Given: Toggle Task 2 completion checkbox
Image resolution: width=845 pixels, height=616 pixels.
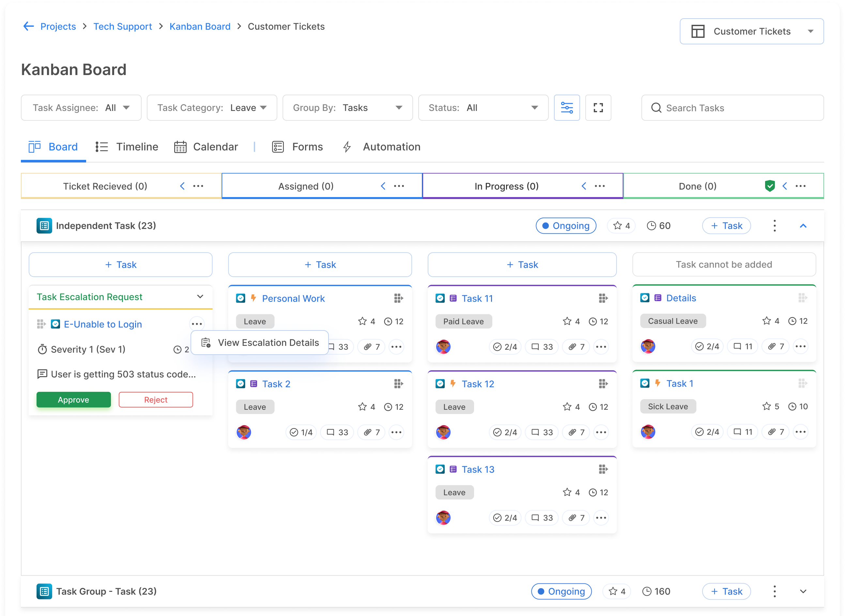Looking at the screenshot, I should [240, 383].
